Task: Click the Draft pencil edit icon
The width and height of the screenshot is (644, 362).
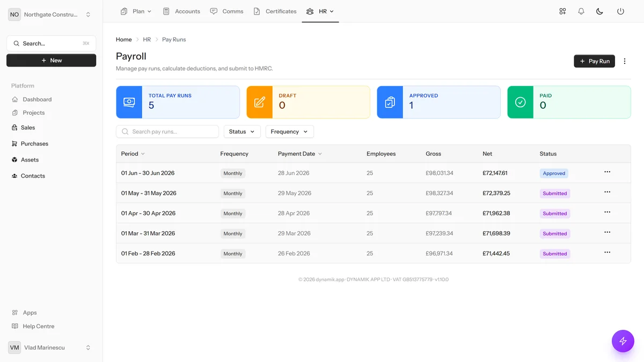Action: [x=260, y=102]
